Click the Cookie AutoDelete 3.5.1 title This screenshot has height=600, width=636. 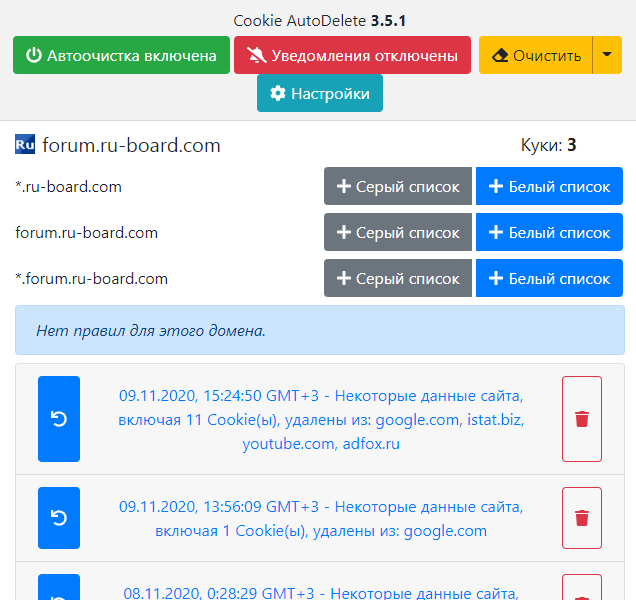point(320,21)
